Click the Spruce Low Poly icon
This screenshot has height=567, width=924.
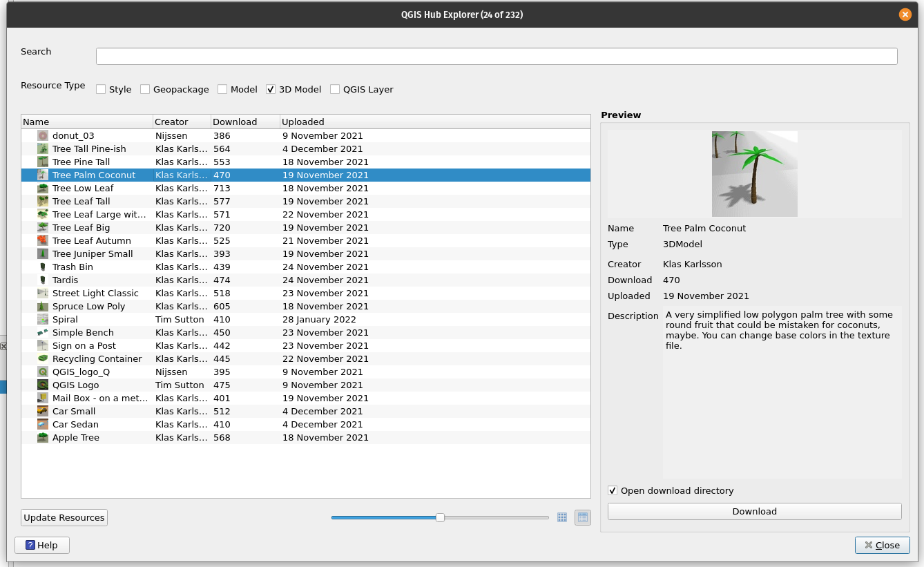tap(43, 307)
